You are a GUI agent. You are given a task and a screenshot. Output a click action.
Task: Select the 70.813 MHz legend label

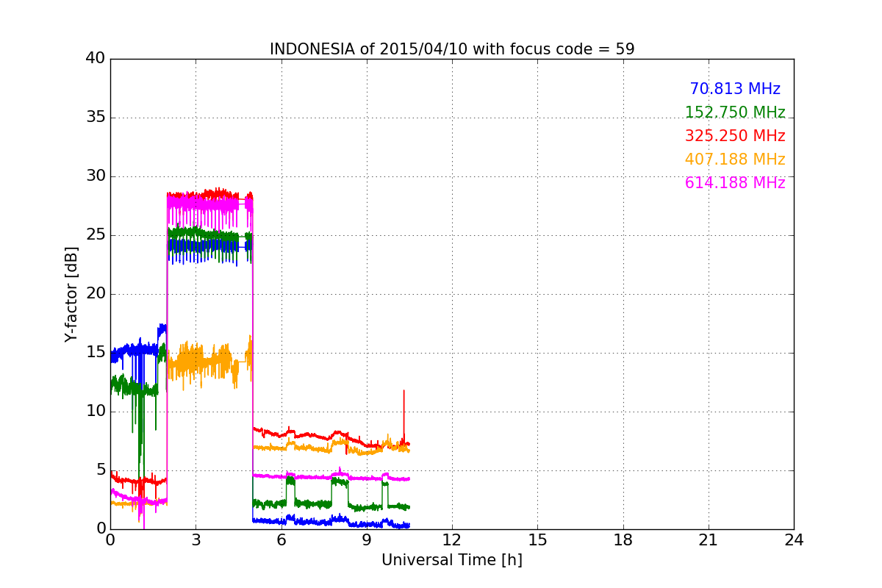pos(735,89)
